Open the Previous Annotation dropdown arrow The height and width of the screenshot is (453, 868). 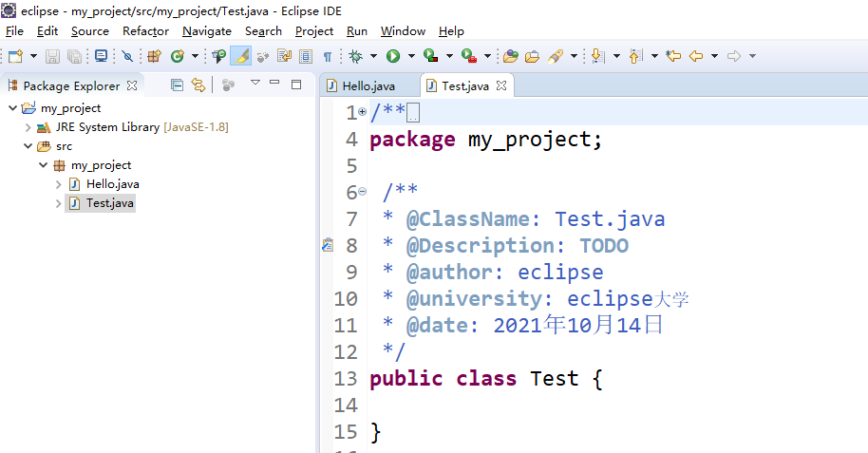[655, 56]
